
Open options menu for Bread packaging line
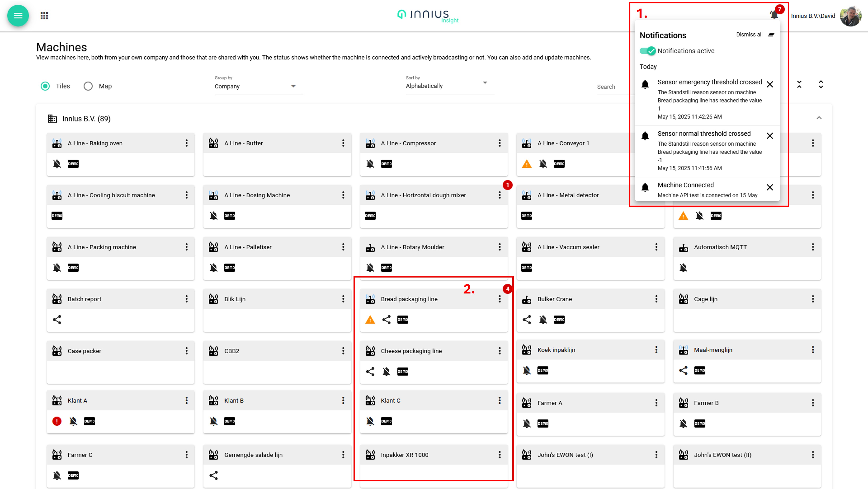(x=500, y=299)
